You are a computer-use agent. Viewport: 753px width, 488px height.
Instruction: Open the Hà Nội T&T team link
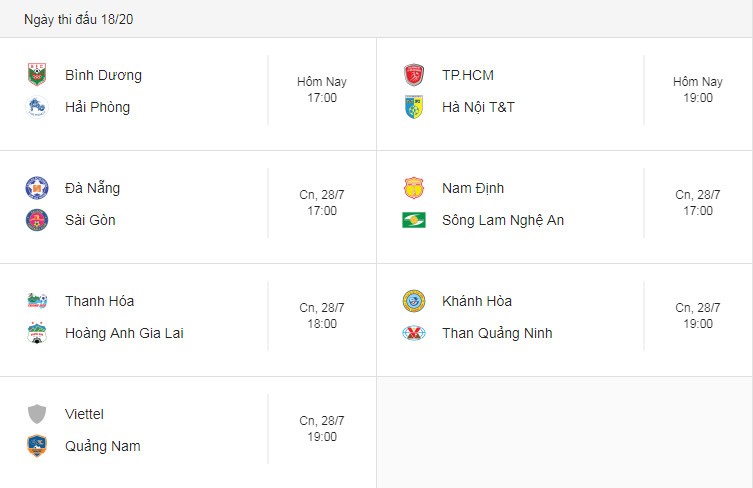pos(478,107)
